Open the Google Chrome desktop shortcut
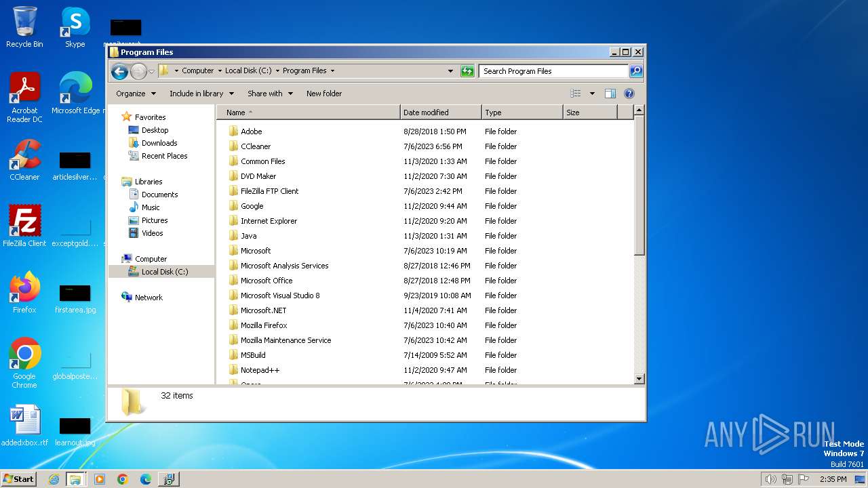The image size is (868, 488). [x=24, y=363]
